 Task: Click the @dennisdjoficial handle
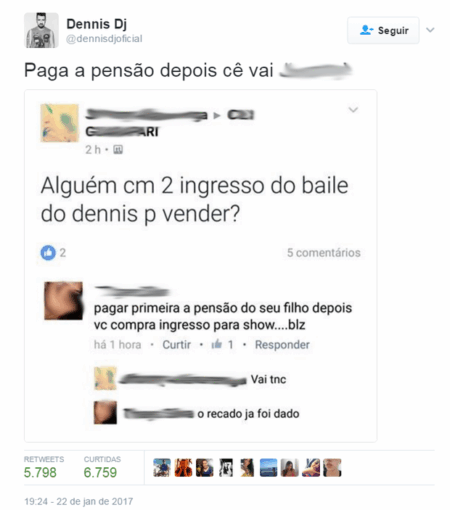click(x=104, y=39)
